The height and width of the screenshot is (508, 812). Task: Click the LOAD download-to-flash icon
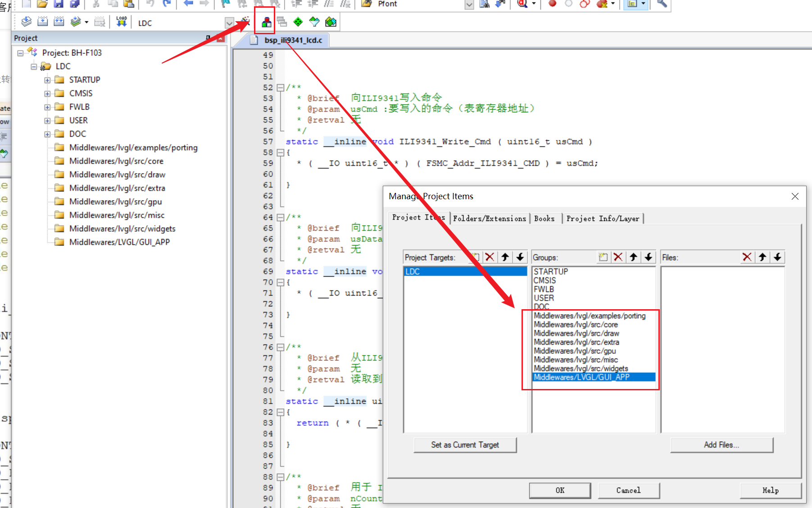(121, 22)
